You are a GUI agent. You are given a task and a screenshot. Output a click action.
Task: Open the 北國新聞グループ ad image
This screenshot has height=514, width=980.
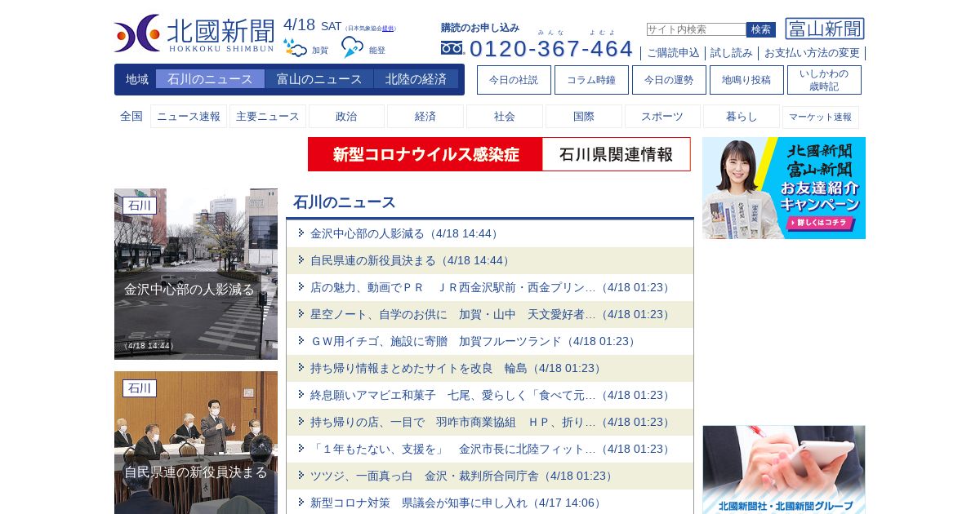pos(784,470)
